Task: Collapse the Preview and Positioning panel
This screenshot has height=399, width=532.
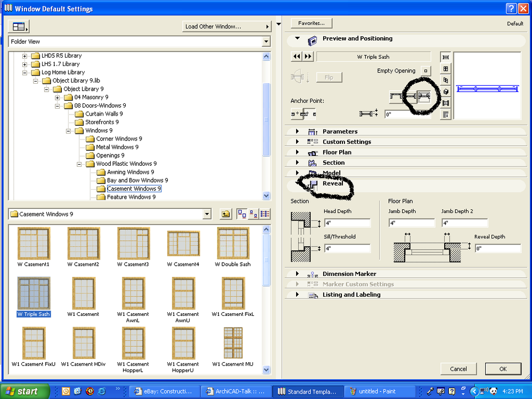Action: (x=297, y=38)
